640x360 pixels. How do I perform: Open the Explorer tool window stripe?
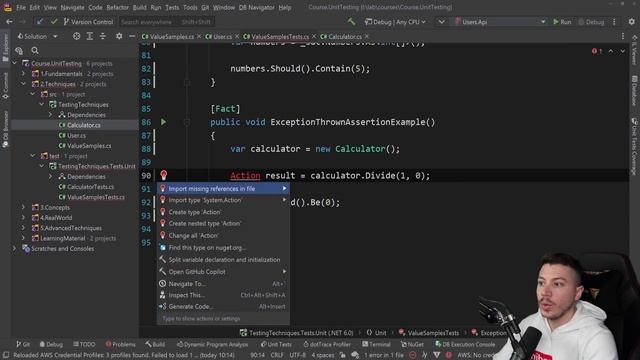pyautogui.click(x=5, y=47)
